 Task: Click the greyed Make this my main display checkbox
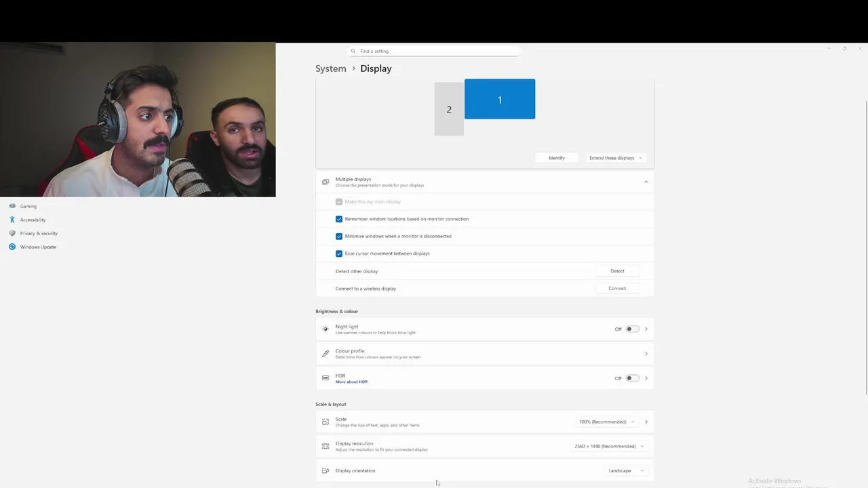pyautogui.click(x=339, y=201)
